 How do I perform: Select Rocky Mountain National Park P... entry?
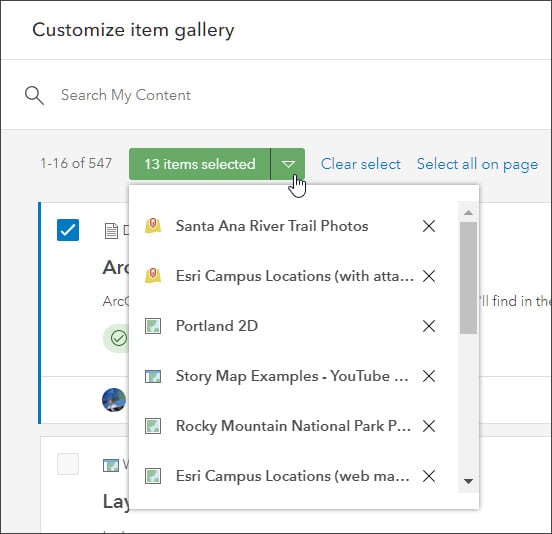[293, 426]
